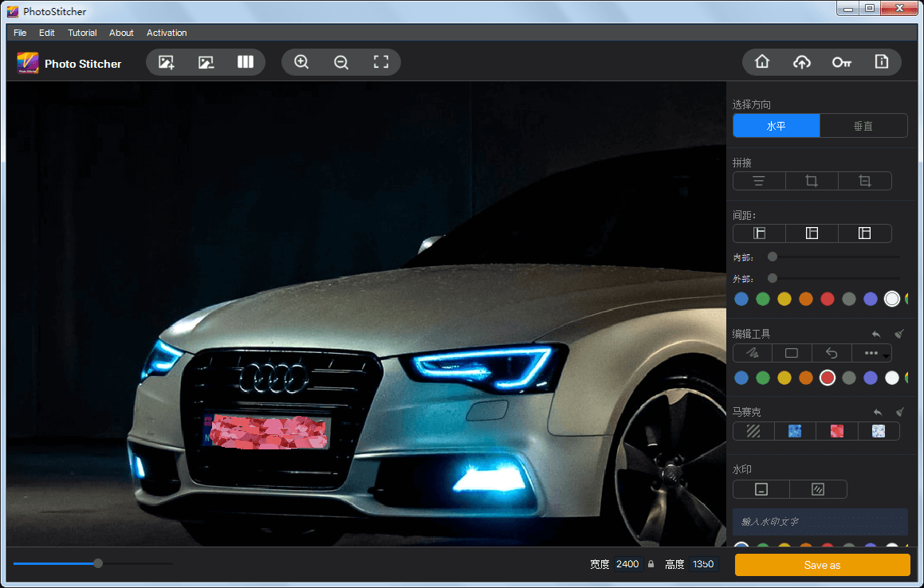
Task: Select the hatched mosaic style under 马赛克
Action: [753, 431]
